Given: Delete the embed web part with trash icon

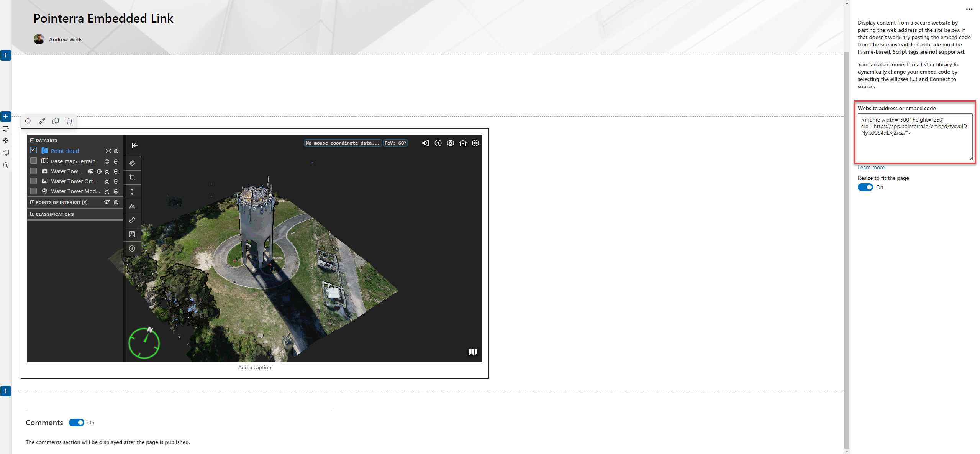Looking at the screenshot, I should 69,121.
